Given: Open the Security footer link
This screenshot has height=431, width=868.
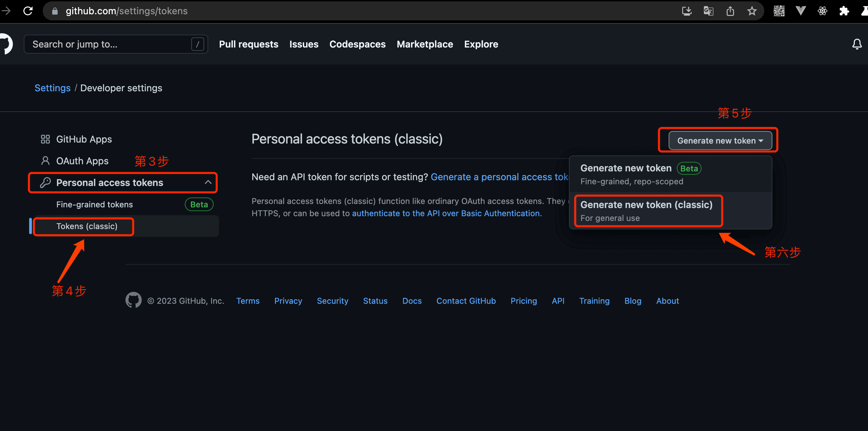Looking at the screenshot, I should [333, 301].
